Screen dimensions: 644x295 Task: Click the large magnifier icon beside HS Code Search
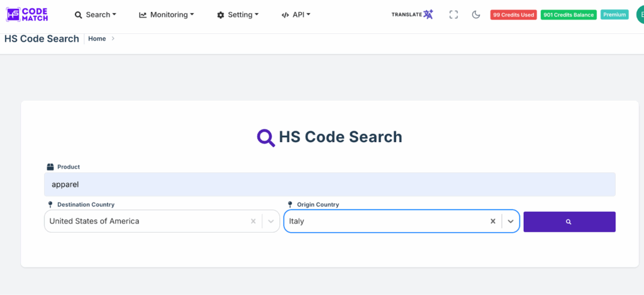point(266,137)
